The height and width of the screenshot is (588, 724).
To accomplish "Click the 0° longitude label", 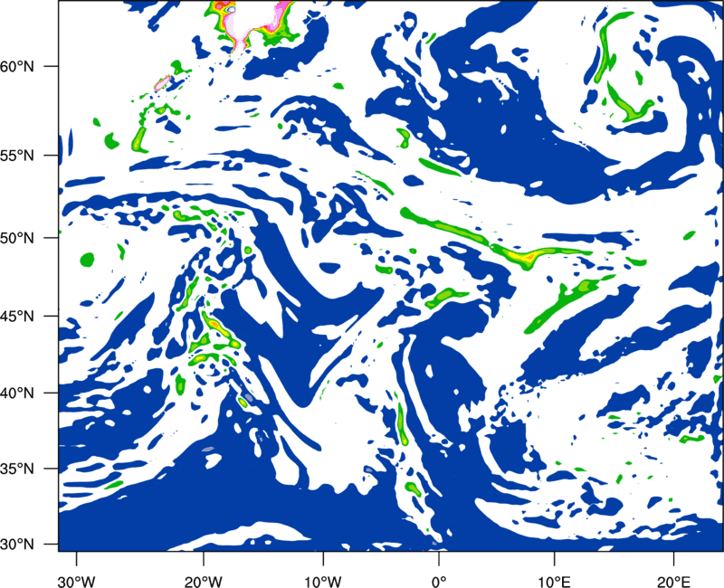I will [x=439, y=582].
